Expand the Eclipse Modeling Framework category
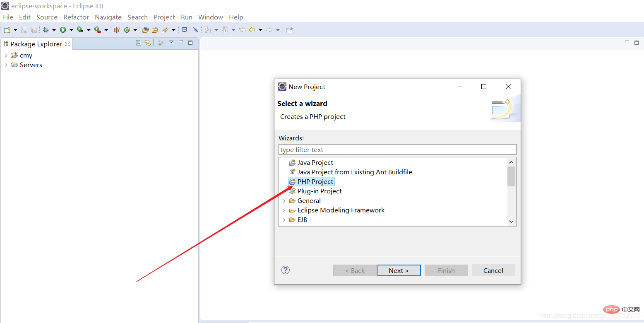This screenshot has width=644, height=323. pos(284,210)
